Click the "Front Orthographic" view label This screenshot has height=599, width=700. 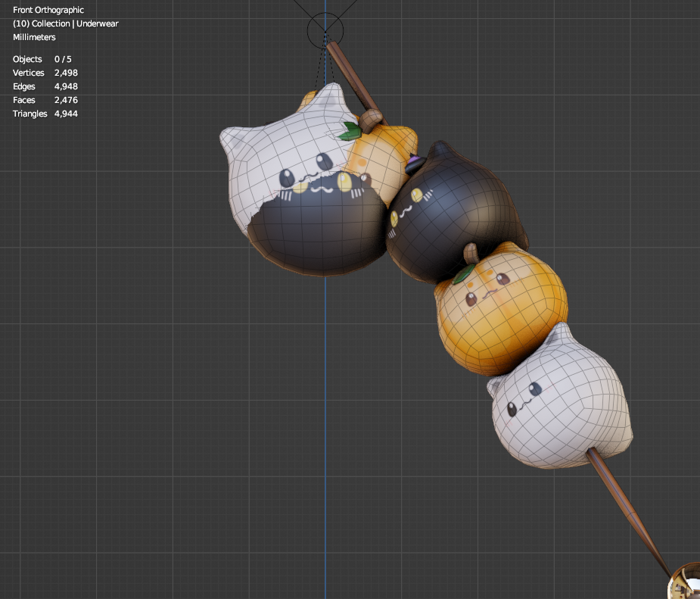[x=48, y=10]
